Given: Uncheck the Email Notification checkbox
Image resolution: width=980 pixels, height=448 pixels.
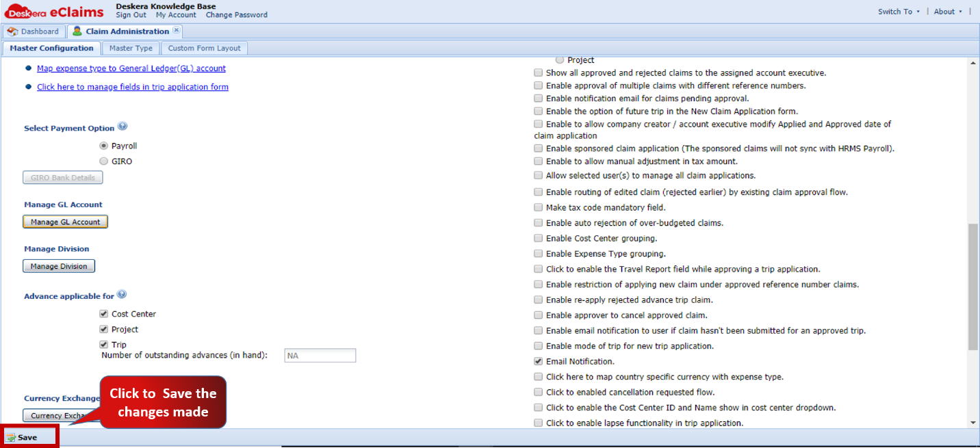Looking at the screenshot, I should (539, 361).
